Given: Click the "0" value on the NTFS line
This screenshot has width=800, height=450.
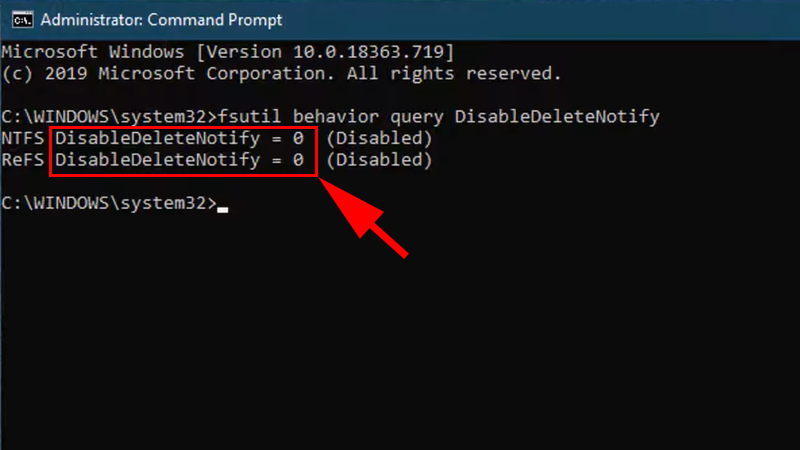Looking at the screenshot, I should [x=298, y=138].
